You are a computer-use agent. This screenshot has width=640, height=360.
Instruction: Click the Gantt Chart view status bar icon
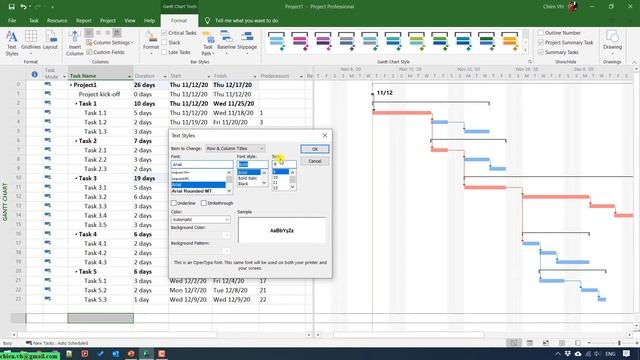point(514,343)
